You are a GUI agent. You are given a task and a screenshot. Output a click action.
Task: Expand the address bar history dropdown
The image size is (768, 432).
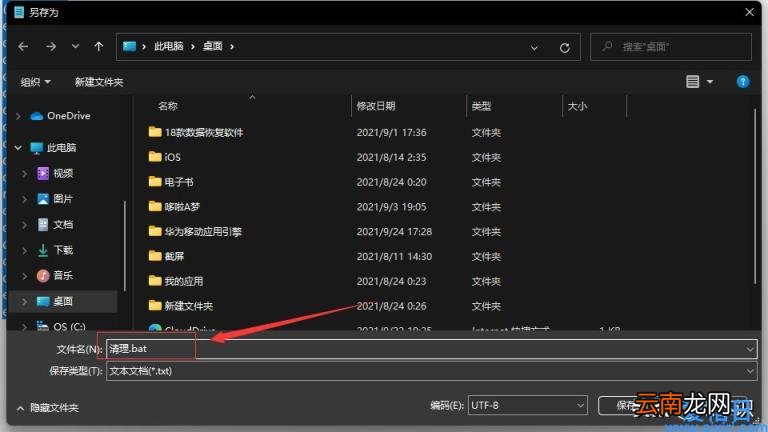534,48
